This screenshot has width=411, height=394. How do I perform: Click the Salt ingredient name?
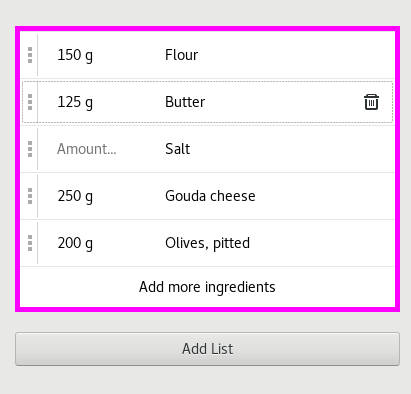pos(178,149)
